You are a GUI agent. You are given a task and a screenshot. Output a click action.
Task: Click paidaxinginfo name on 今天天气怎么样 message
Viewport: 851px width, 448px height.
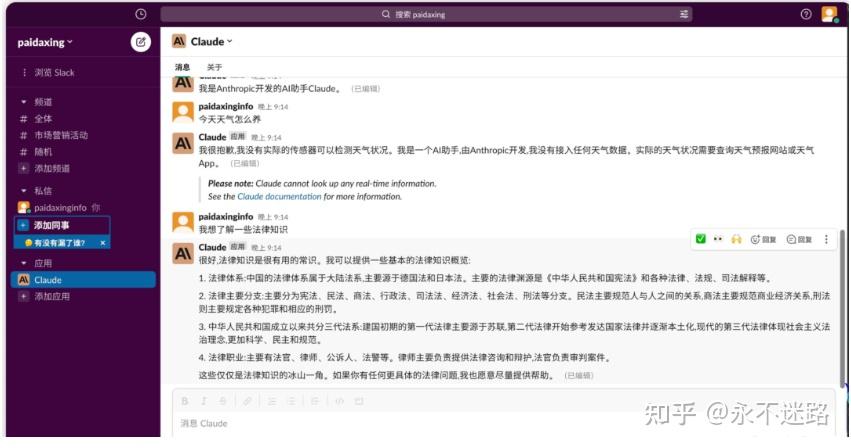pyautogui.click(x=226, y=106)
